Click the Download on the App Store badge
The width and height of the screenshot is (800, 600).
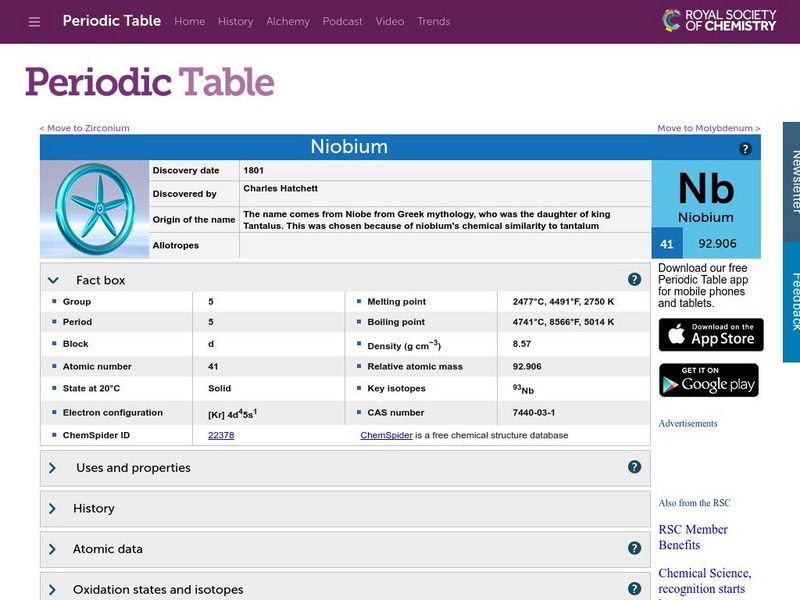pos(709,335)
